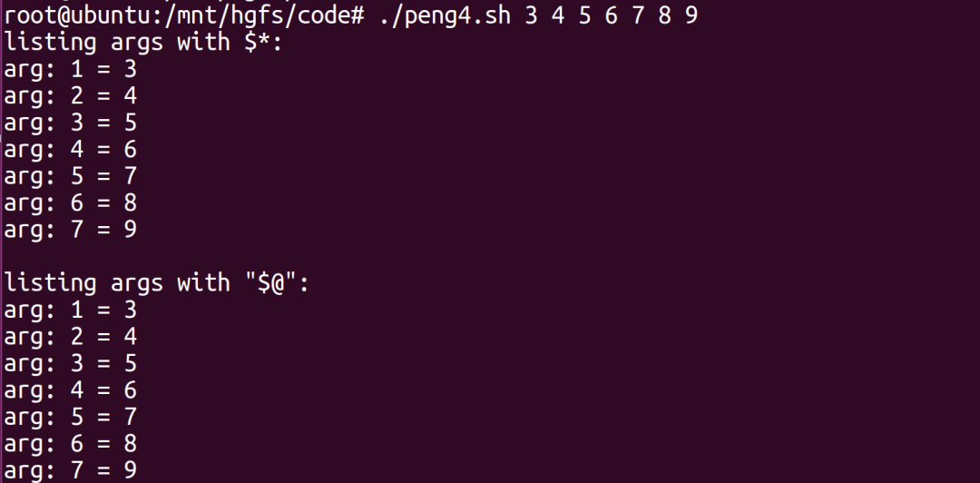
Task: Click the second 'arg: 5 = 7' line under "$@"
Action: point(70,418)
